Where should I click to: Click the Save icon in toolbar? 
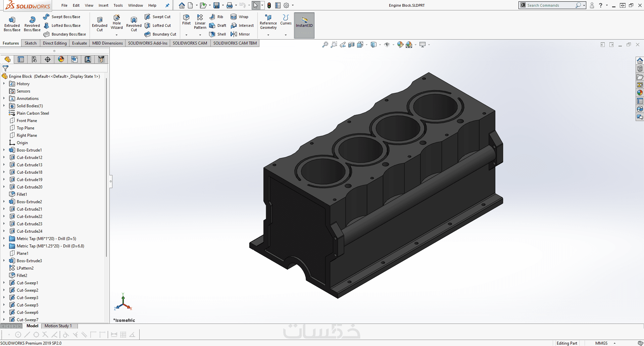[x=216, y=5]
